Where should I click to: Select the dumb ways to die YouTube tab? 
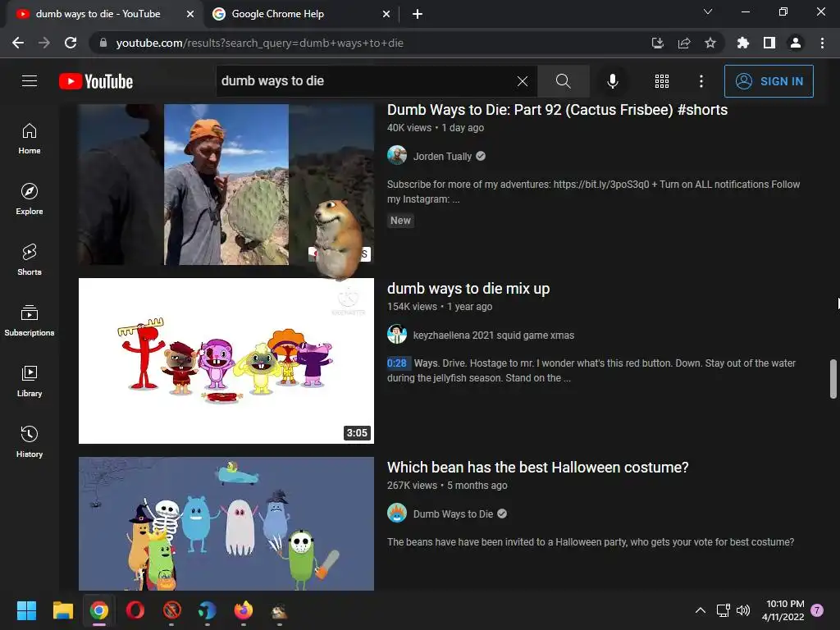[x=98, y=14]
